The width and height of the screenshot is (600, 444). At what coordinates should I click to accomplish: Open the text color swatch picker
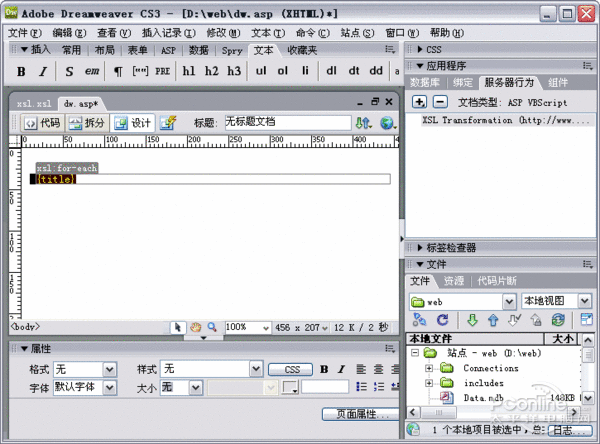290,387
